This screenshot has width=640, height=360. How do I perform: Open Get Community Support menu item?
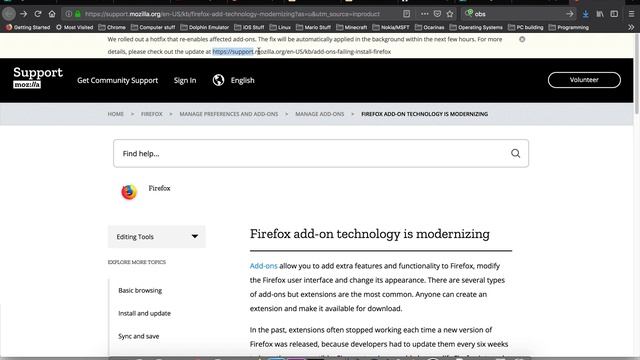tap(118, 80)
